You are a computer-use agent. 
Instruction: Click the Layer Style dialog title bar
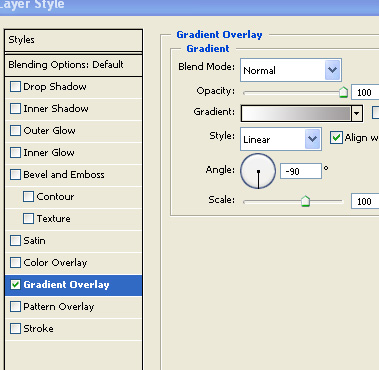point(189,7)
